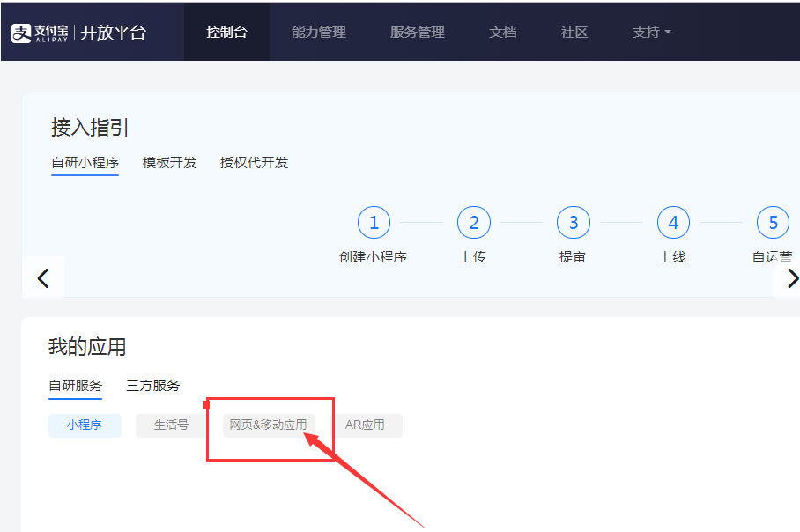
Task: Visit the 社区 navigation item
Action: click(574, 33)
